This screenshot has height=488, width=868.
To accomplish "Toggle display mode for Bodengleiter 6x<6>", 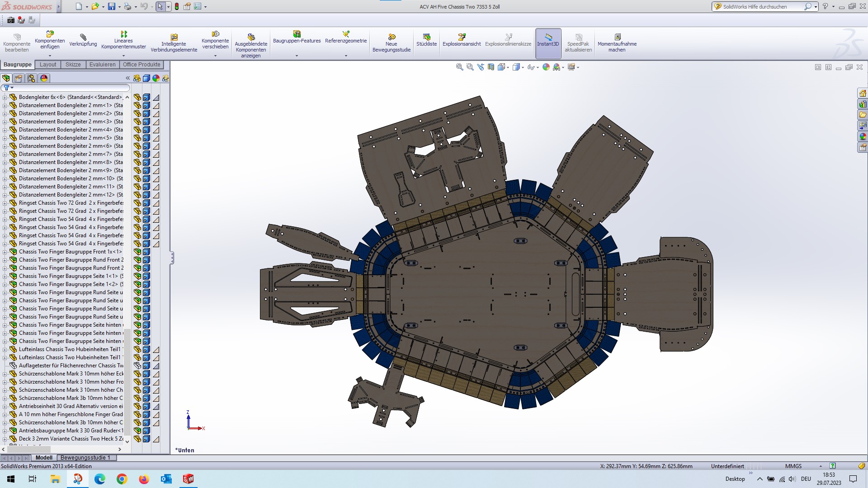I will click(x=146, y=97).
